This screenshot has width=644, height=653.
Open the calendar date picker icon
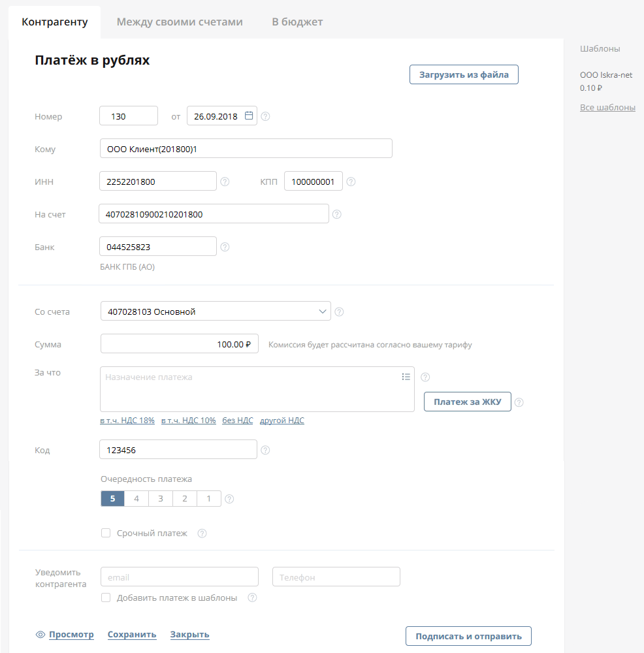(x=249, y=116)
